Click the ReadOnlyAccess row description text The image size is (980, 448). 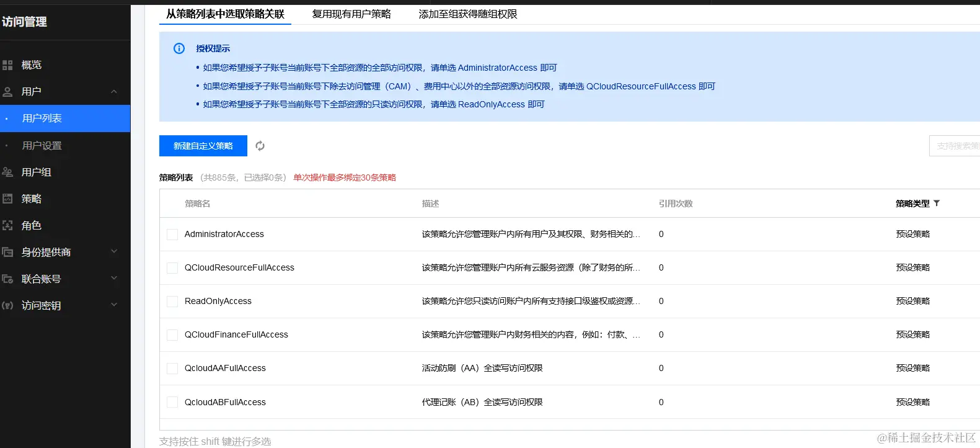click(531, 301)
